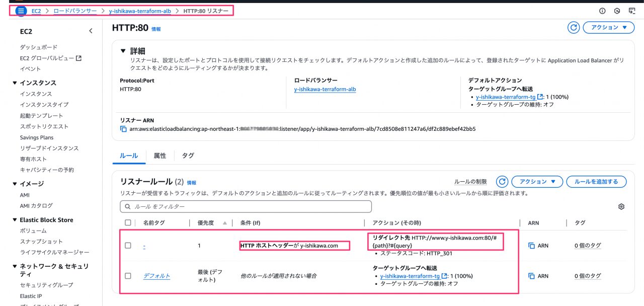The width and height of the screenshot is (644, 306).
Task: Open 0 個のタグ for the デフォルト rule
Action: point(588,276)
